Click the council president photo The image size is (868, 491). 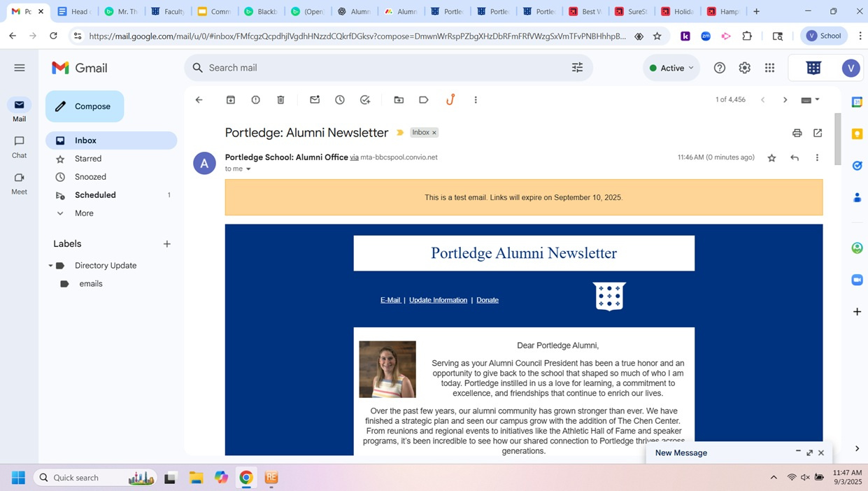coord(387,369)
